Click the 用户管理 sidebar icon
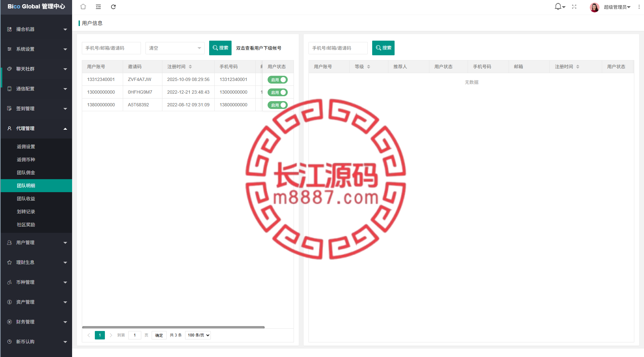This screenshot has height=357, width=644. [9, 243]
